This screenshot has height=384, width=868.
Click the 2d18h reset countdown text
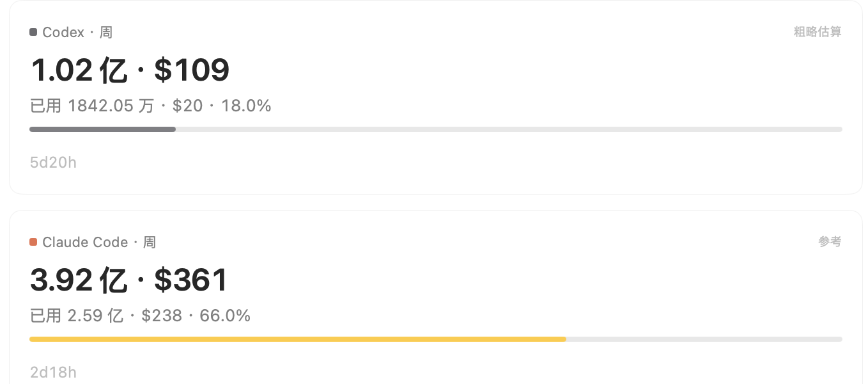[53, 372]
